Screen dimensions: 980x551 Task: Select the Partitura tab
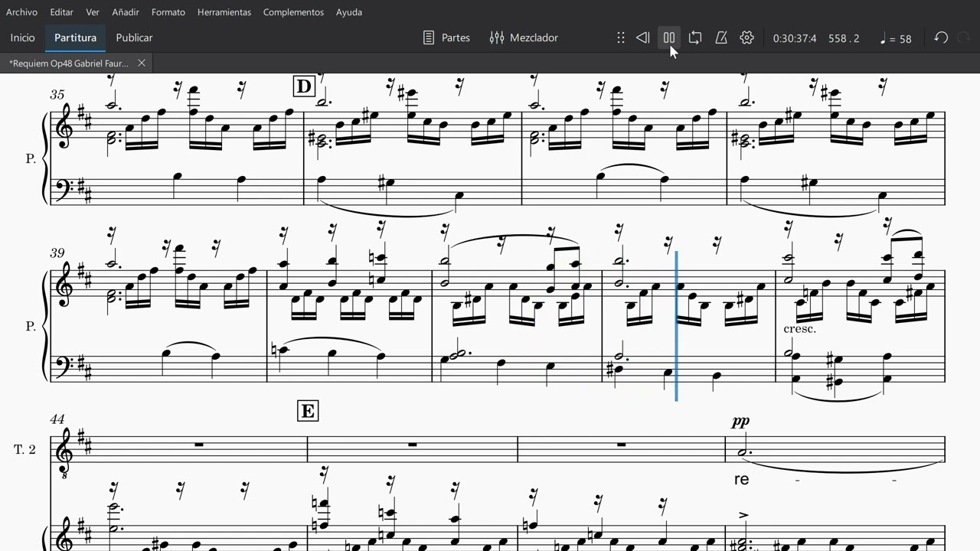click(75, 37)
